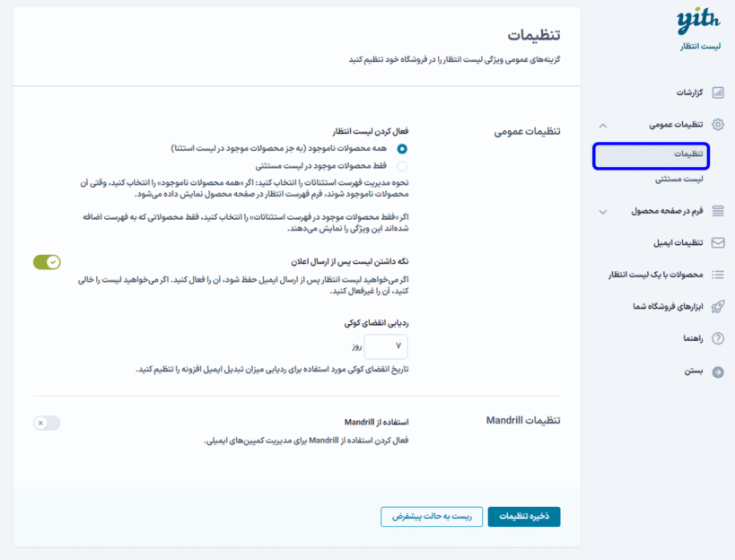Select 'همه محصولات ناموجود' radio option
The width and height of the screenshot is (735, 560).
[402, 149]
